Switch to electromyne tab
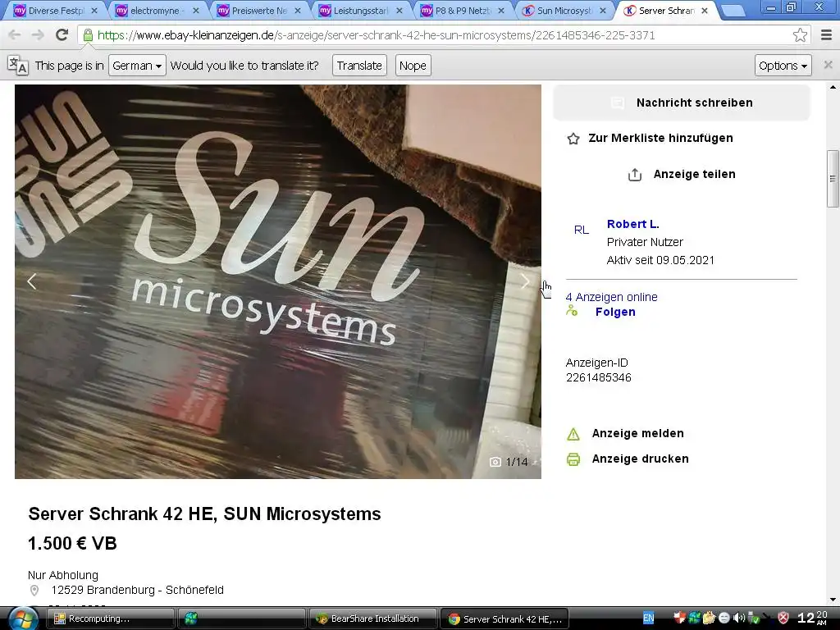Image resolution: width=840 pixels, height=630 pixels. (157, 10)
